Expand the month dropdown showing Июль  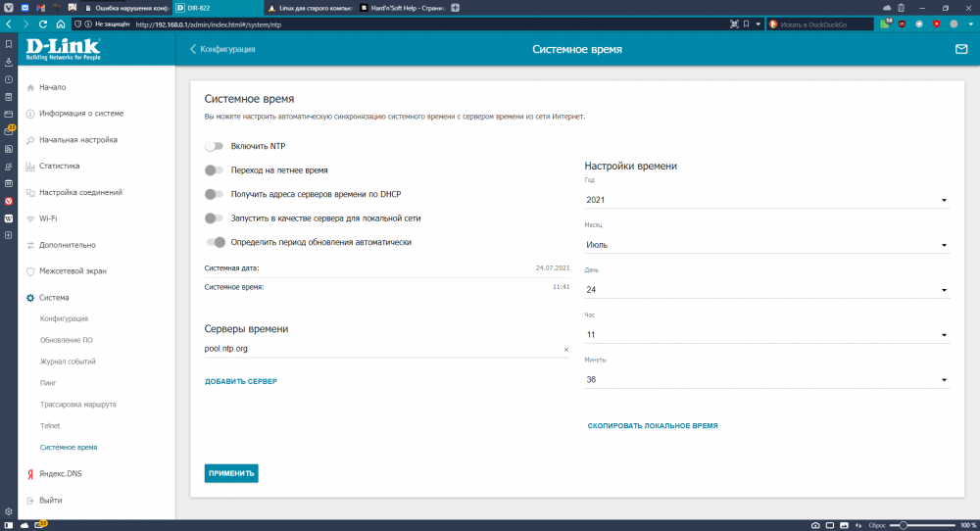coord(766,245)
